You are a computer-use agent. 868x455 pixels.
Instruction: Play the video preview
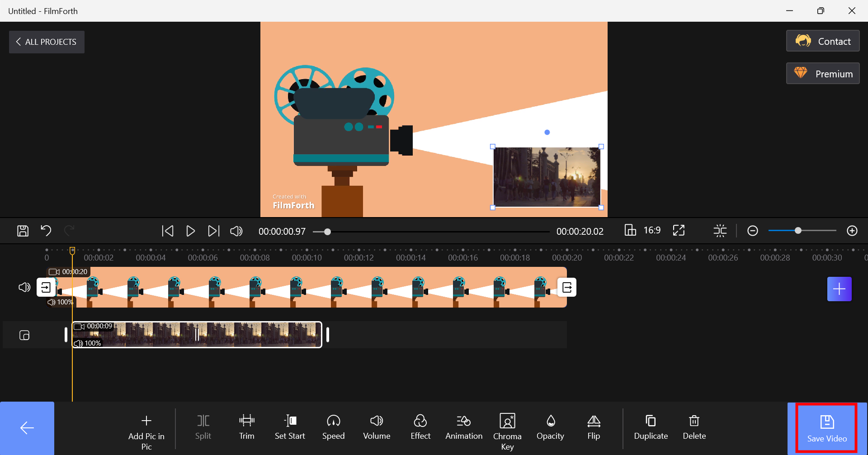[190, 231]
